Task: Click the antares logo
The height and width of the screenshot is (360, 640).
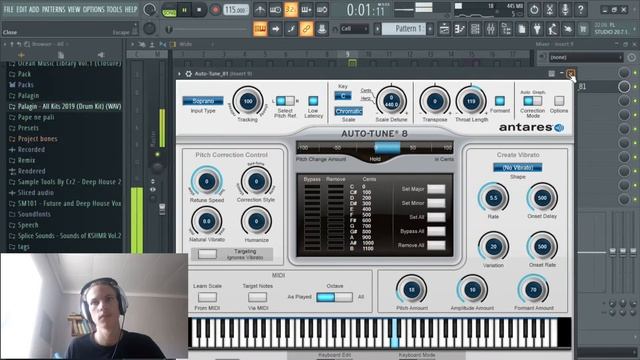Action: coord(531,127)
